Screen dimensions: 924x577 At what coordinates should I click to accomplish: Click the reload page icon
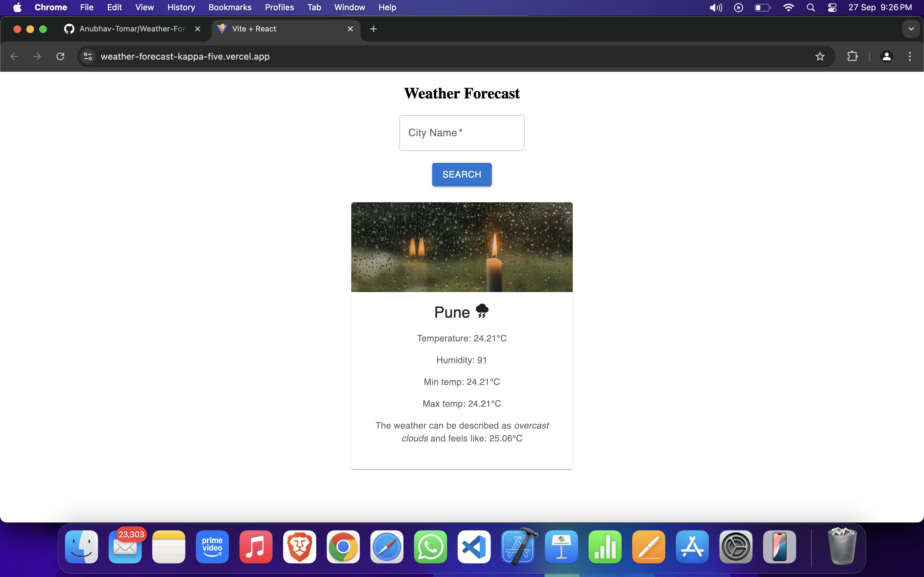60,56
